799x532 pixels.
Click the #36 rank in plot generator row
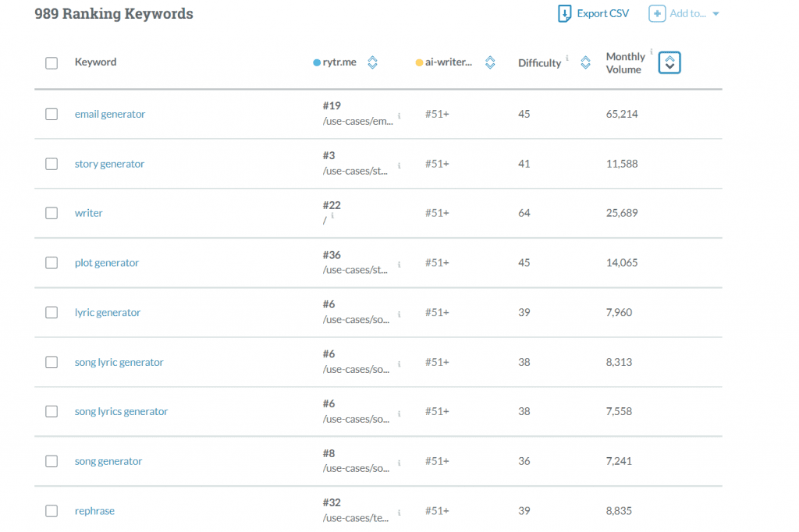(332, 255)
